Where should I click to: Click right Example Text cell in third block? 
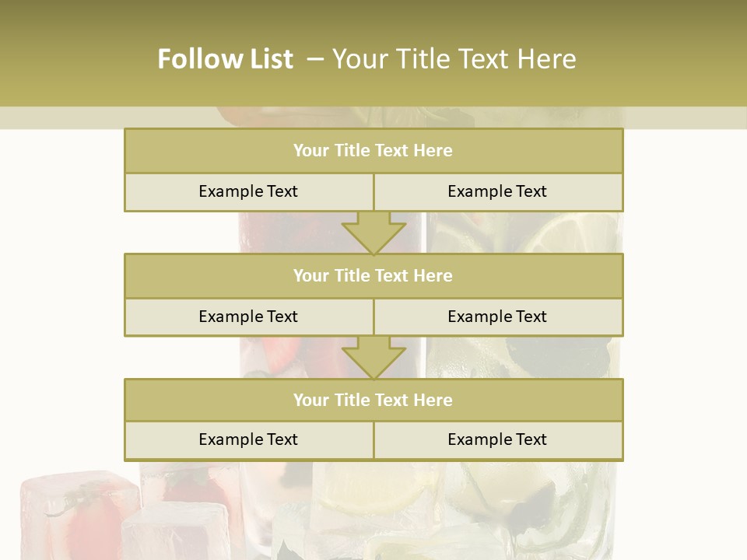(497, 439)
